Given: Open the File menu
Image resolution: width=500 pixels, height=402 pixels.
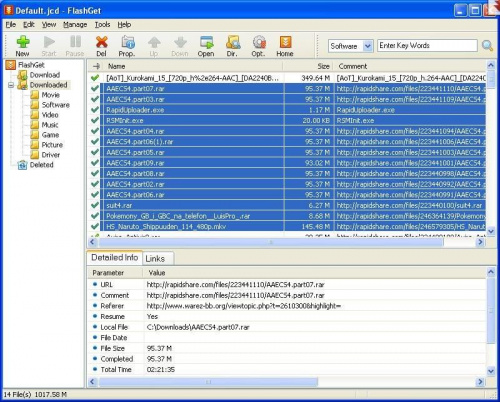Looking at the screenshot, I should point(11,24).
